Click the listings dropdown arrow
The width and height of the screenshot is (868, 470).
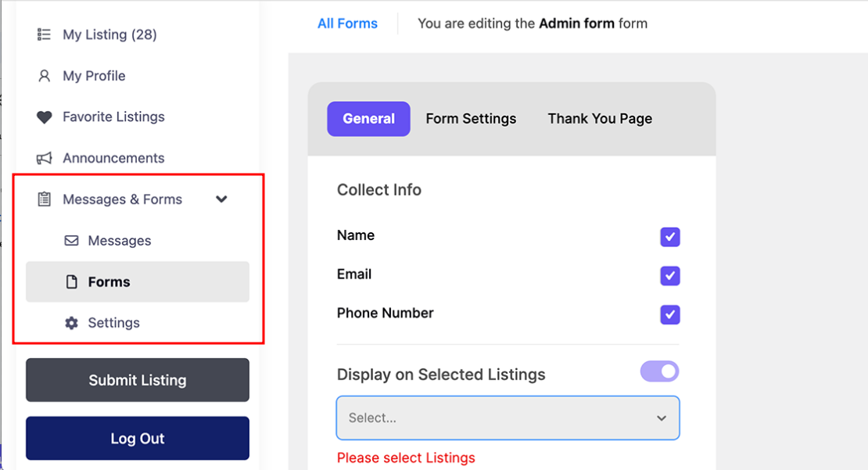[662, 418]
